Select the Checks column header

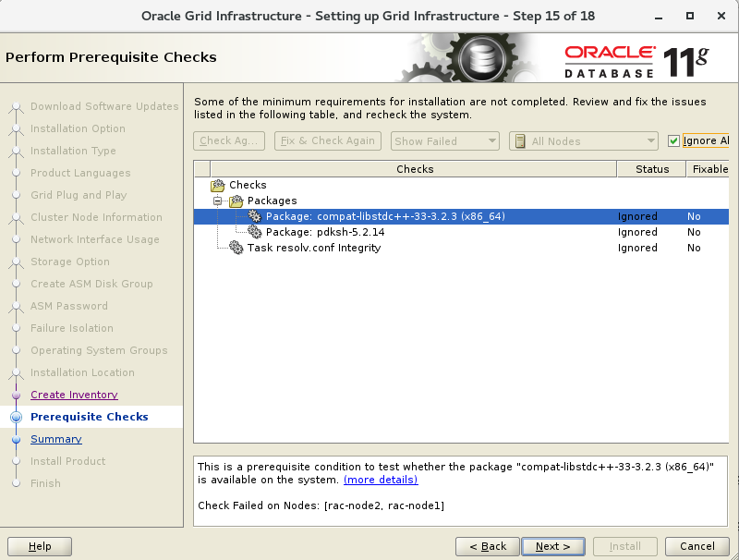click(414, 169)
